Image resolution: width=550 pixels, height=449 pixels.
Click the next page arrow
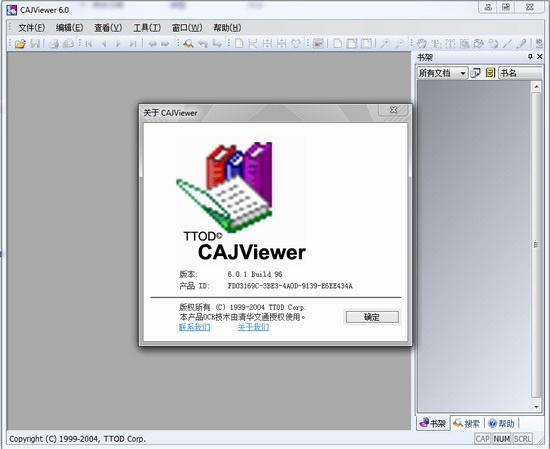tap(118, 43)
